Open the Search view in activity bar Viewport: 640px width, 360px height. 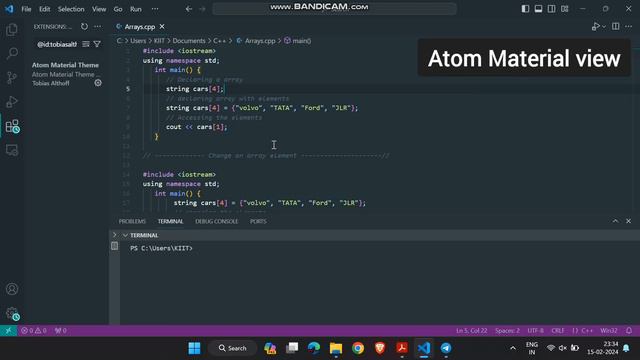(x=12, y=53)
